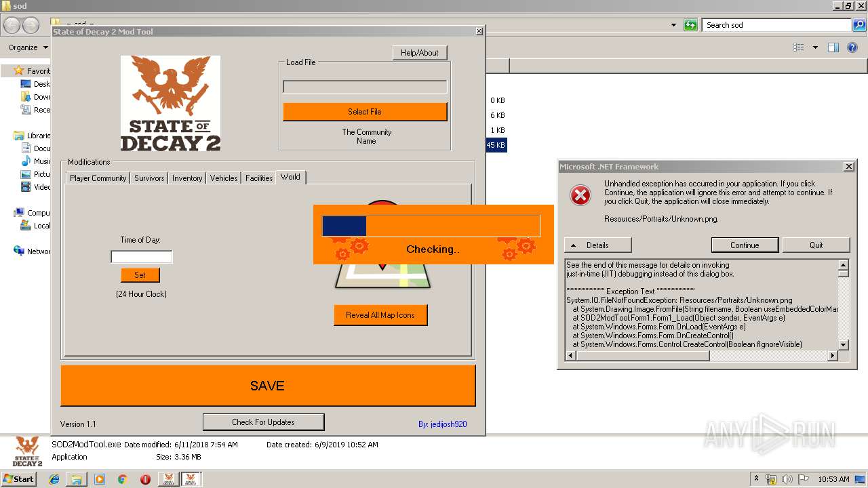Click Check For Updates button
This screenshot has height=488, width=868.
[263, 422]
